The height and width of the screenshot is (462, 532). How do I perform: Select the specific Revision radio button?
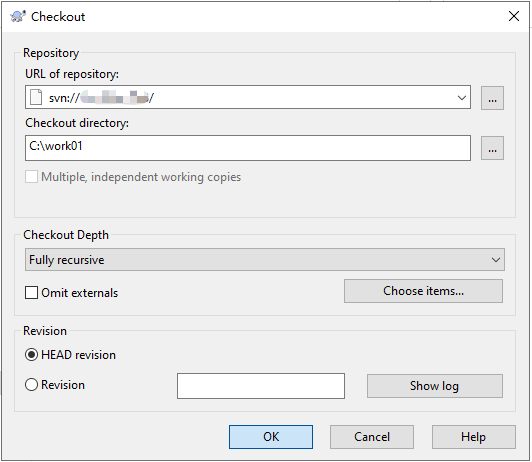(x=32, y=385)
